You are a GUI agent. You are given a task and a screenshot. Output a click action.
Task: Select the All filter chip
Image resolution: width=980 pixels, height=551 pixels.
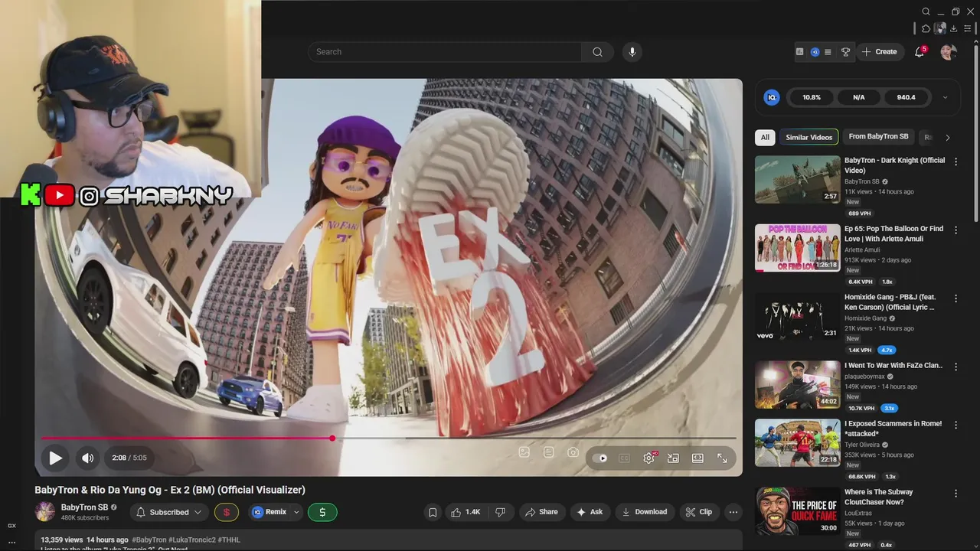click(764, 137)
